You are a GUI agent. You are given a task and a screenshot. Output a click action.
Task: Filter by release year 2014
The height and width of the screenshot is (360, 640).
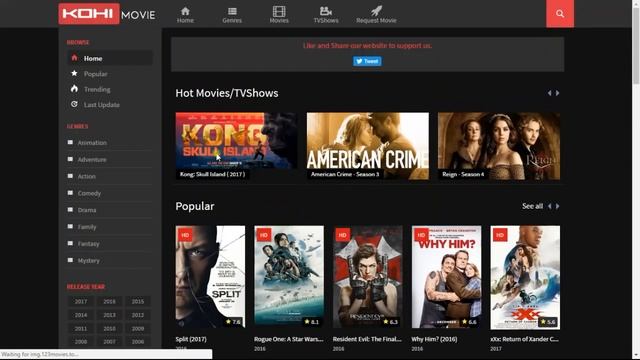[81, 315]
